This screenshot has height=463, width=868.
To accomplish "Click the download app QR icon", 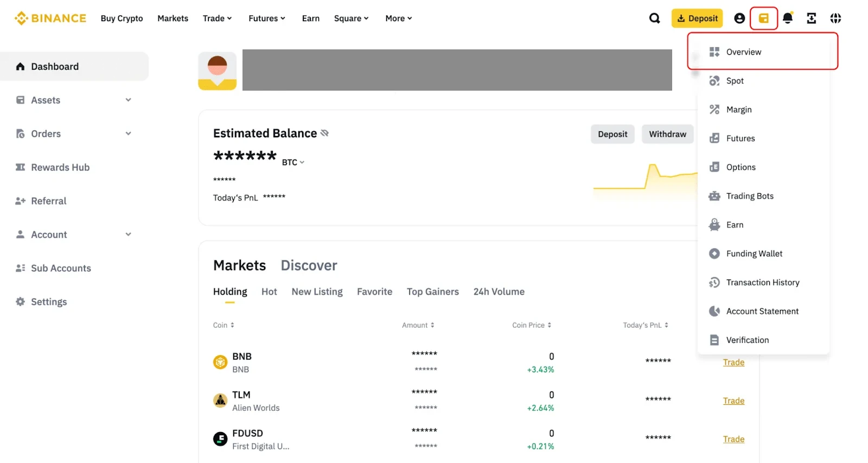I will click(812, 18).
